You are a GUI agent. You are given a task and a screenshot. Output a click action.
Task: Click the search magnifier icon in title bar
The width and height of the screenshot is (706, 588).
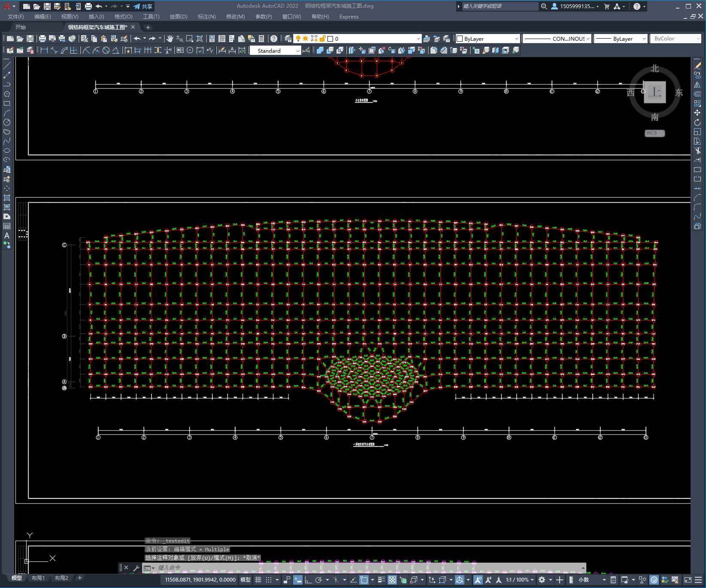click(544, 6)
